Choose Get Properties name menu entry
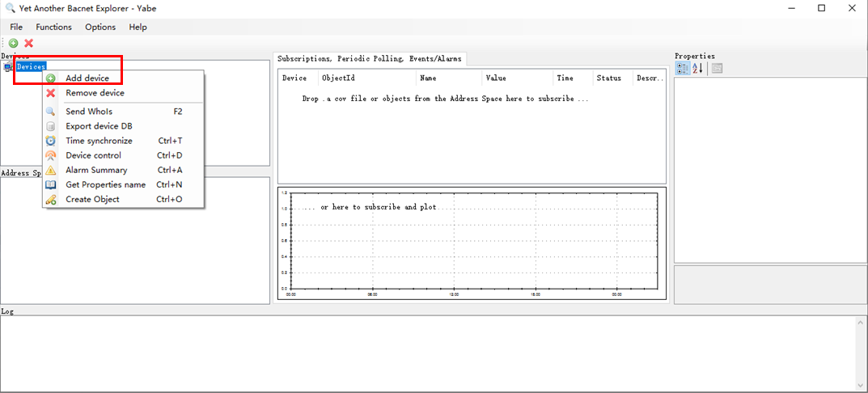The image size is (868, 393). 124,185
